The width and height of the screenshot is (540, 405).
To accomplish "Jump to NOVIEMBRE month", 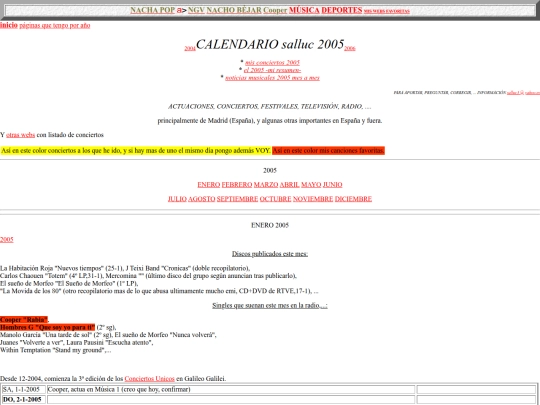I will (x=313, y=199).
